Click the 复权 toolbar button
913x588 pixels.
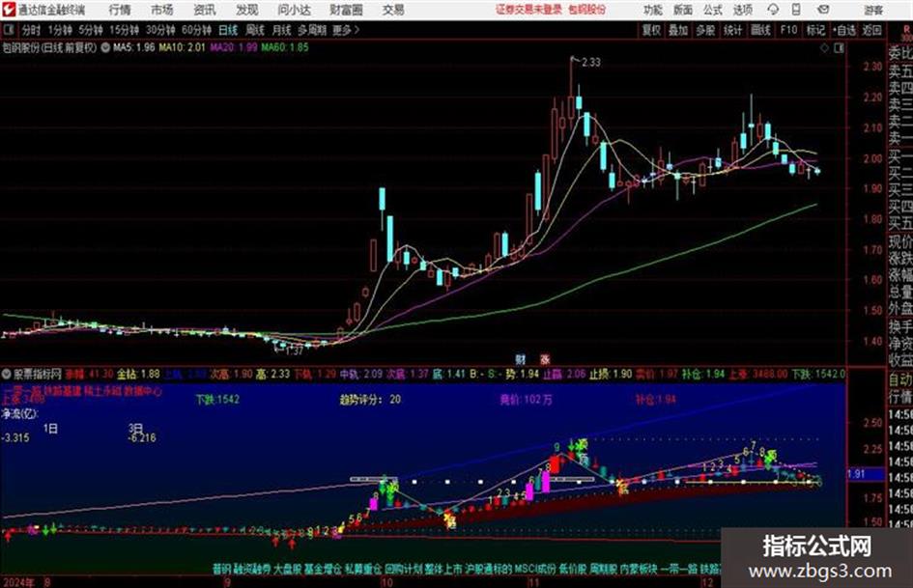pyautogui.click(x=651, y=30)
